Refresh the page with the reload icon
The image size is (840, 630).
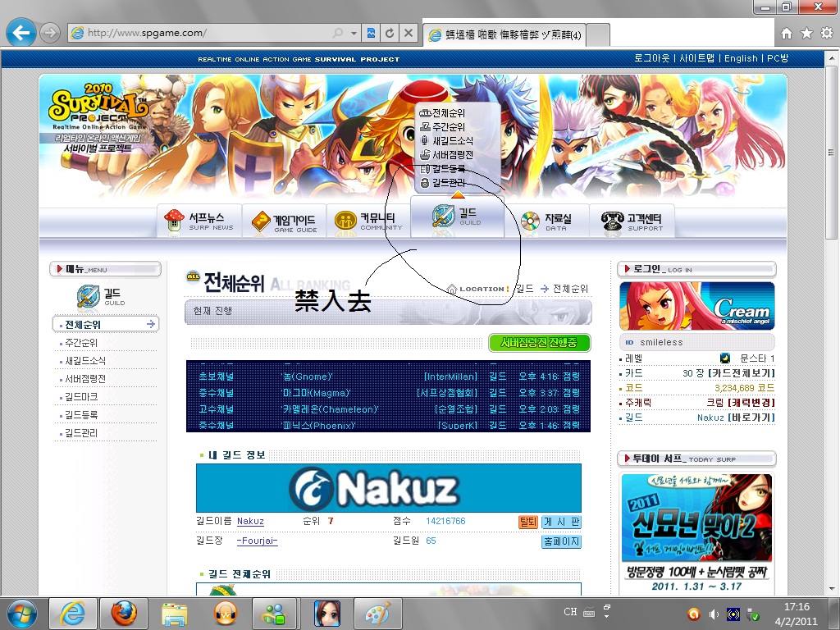click(390, 33)
